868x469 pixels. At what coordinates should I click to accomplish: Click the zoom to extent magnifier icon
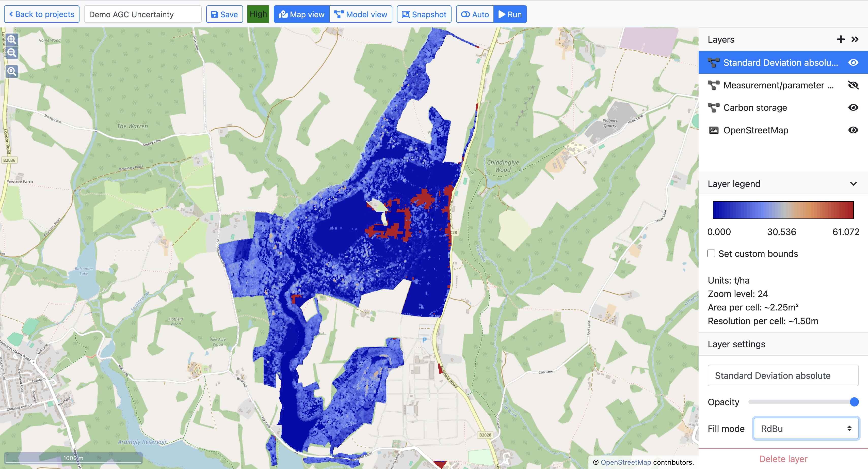(x=12, y=71)
